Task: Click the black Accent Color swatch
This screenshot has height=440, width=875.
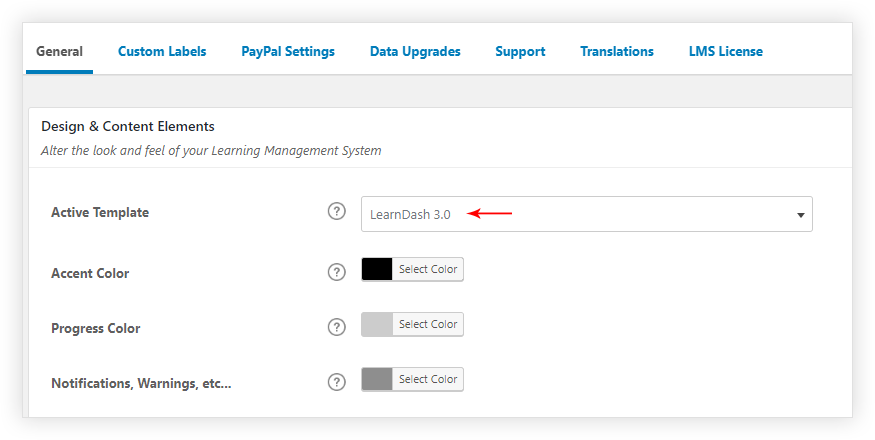Action: pos(377,269)
